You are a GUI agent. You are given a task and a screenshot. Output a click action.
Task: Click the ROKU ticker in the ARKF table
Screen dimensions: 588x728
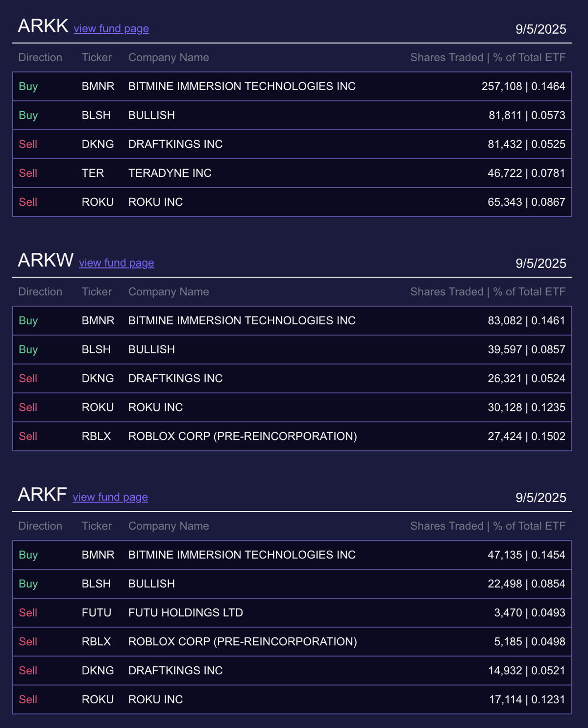click(98, 700)
